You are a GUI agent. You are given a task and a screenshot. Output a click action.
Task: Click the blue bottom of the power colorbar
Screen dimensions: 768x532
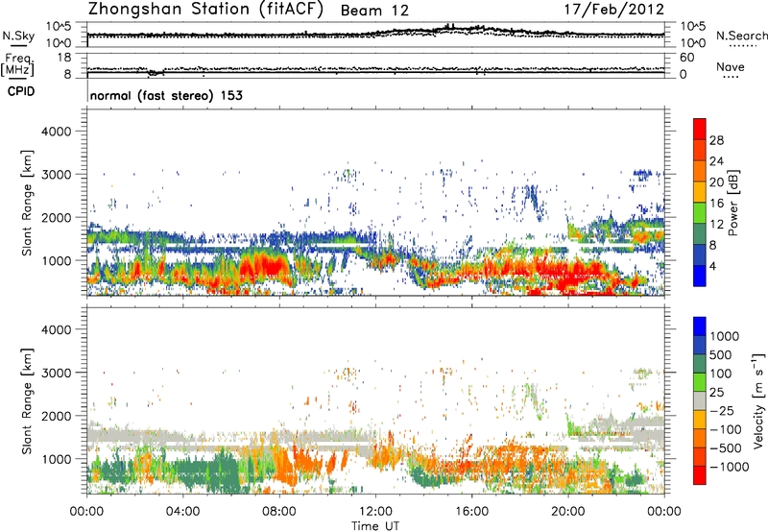click(x=700, y=277)
